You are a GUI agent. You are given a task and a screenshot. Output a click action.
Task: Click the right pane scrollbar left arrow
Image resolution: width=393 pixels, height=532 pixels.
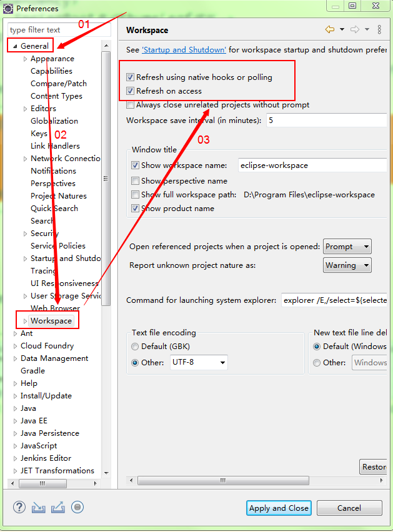point(131,480)
